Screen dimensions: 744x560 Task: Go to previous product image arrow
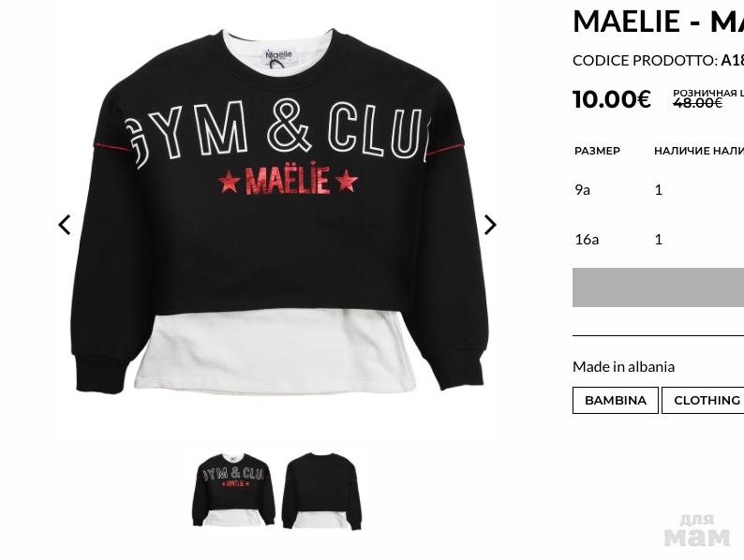(x=65, y=225)
